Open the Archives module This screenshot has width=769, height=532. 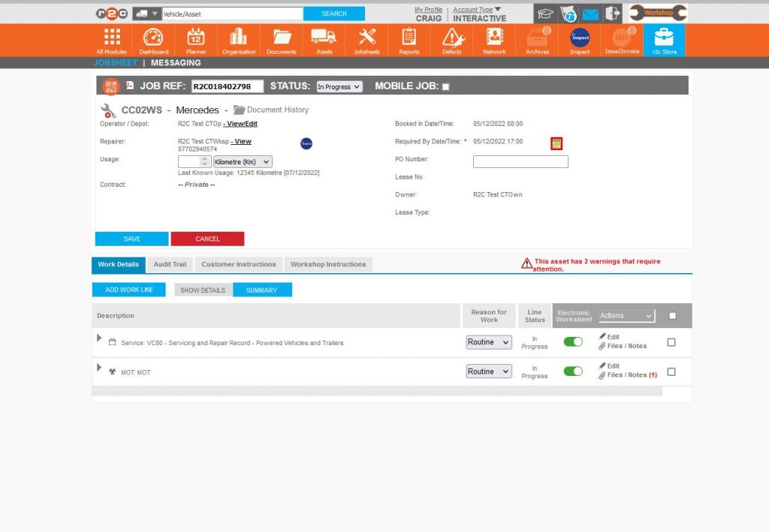click(x=537, y=41)
